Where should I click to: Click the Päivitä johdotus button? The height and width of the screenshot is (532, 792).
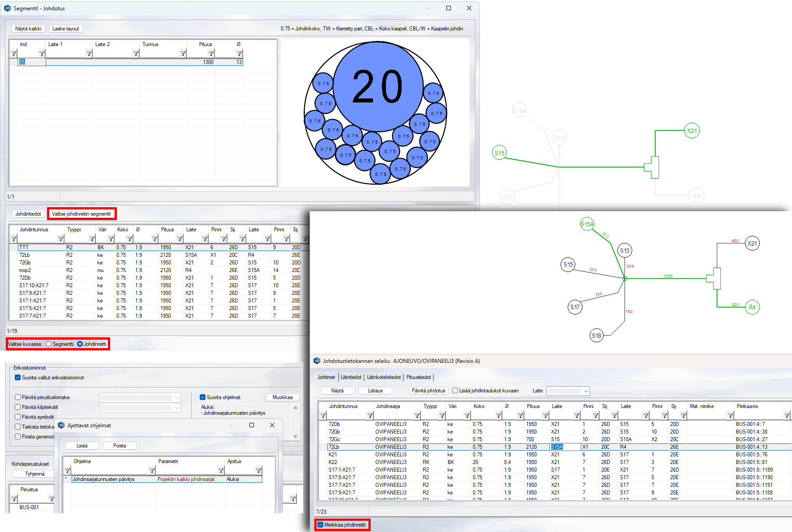(x=428, y=391)
